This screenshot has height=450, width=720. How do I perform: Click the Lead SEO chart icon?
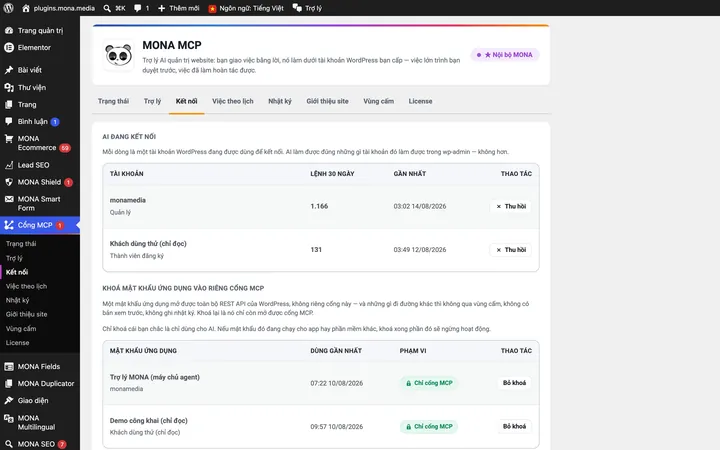click(x=9, y=165)
